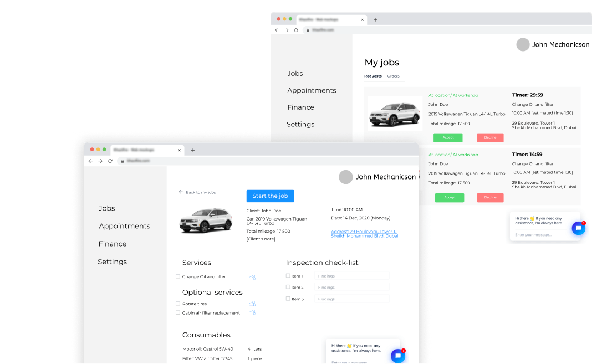The height and width of the screenshot is (364, 592).
Task: Switch to the Orders tab in My jobs
Action: [393, 76]
